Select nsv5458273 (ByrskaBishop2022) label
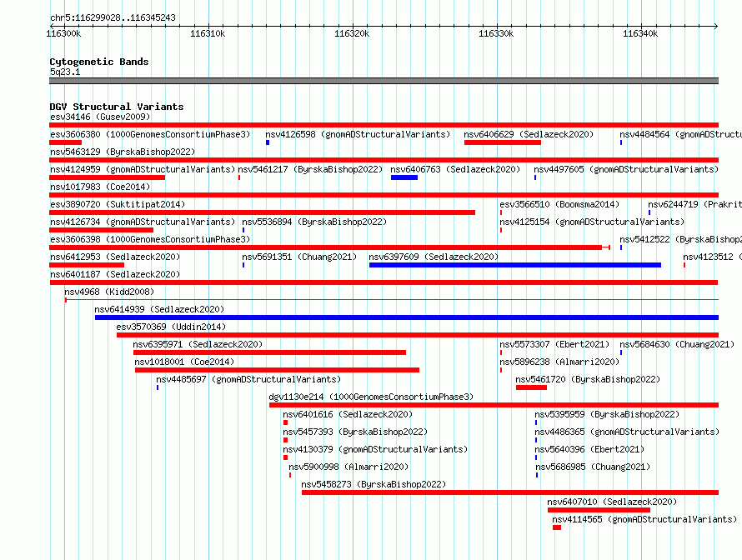The height and width of the screenshot is (560, 742). 374,484
